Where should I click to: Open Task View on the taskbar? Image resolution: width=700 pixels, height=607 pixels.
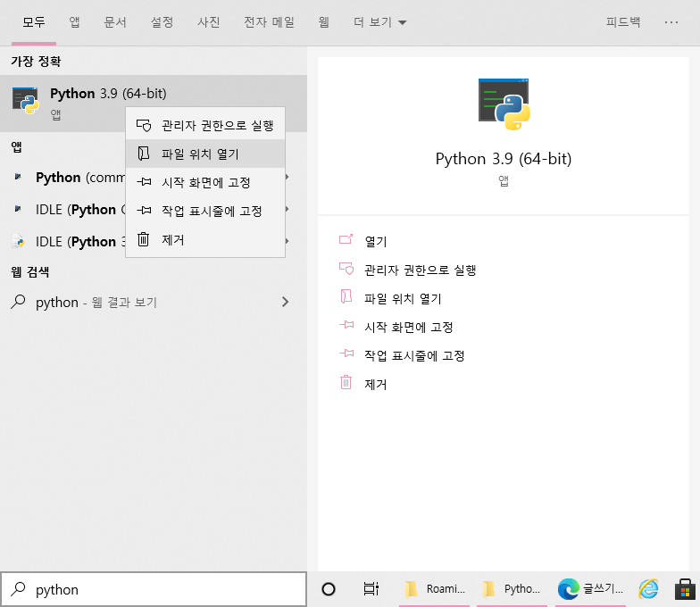point(371,589)
